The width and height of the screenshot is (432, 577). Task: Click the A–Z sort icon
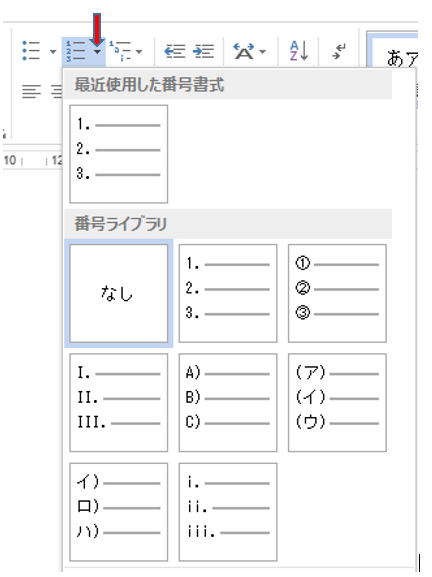pos(298,51)
